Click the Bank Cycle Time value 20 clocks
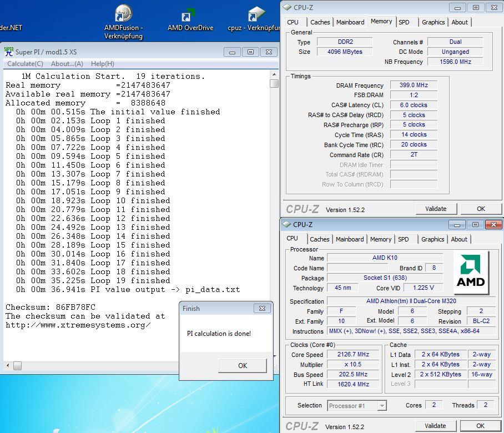504x433 pixels. click(x=414, y=145)
